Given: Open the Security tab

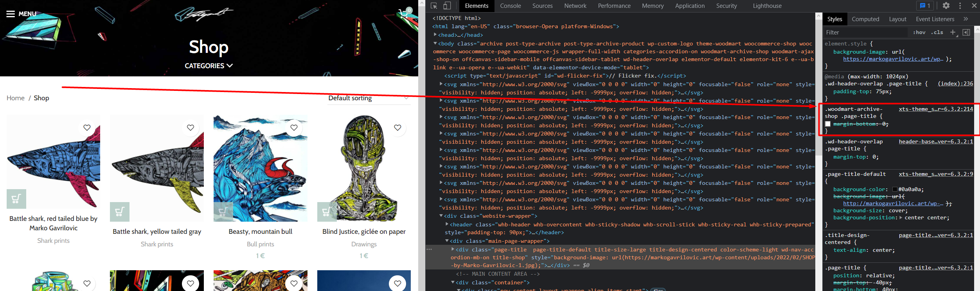Looking at the screenshot, I should (x=726, y=6).
